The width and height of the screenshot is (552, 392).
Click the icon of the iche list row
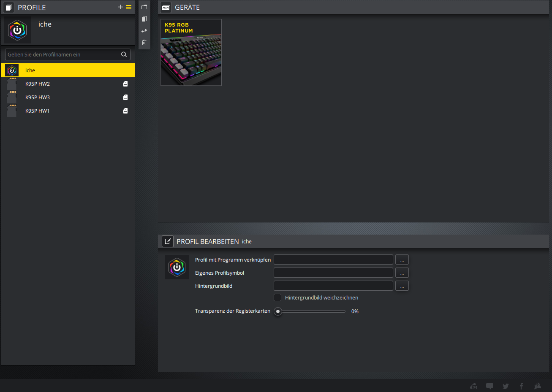click(12, 70)
